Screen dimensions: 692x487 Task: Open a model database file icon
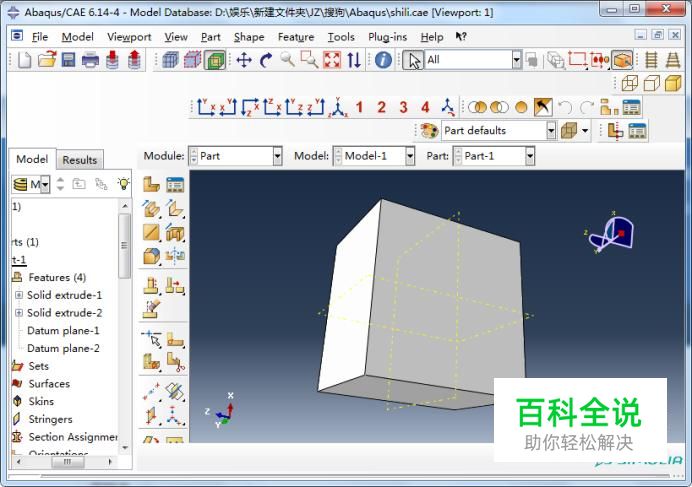click(x=47, y=60)
